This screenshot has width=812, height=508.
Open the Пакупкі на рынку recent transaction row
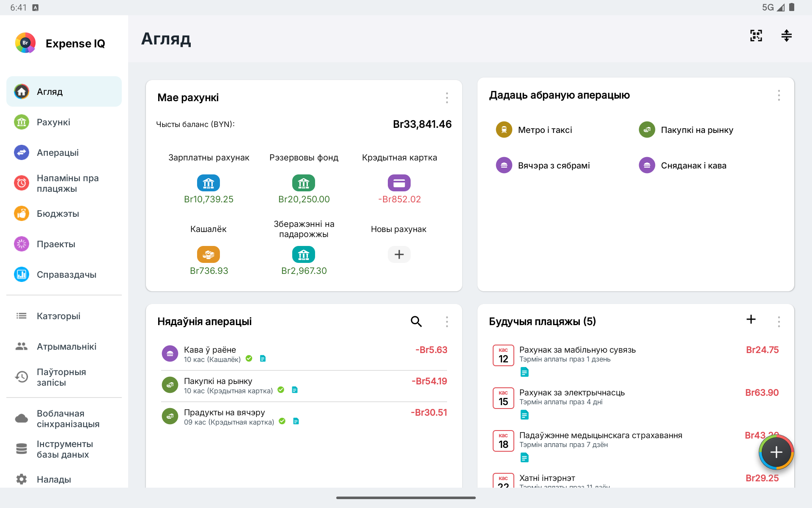(x=304, y=386)
